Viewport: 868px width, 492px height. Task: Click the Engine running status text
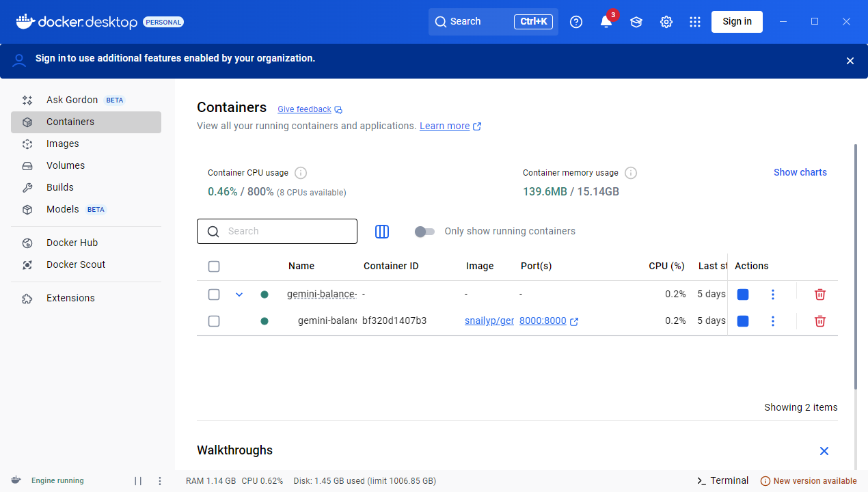[57, 481]
